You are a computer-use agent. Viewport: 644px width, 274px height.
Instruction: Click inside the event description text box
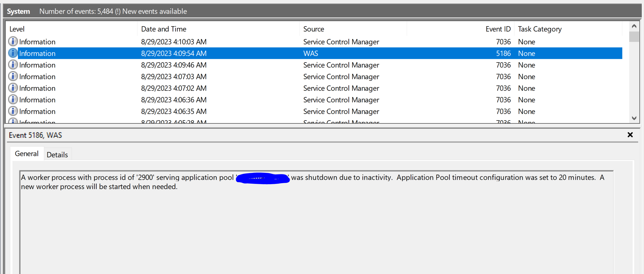tap(316, 225)
